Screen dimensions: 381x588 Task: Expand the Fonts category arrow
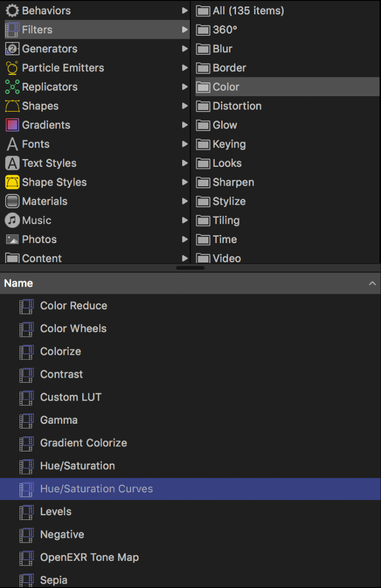pos(184,144)
